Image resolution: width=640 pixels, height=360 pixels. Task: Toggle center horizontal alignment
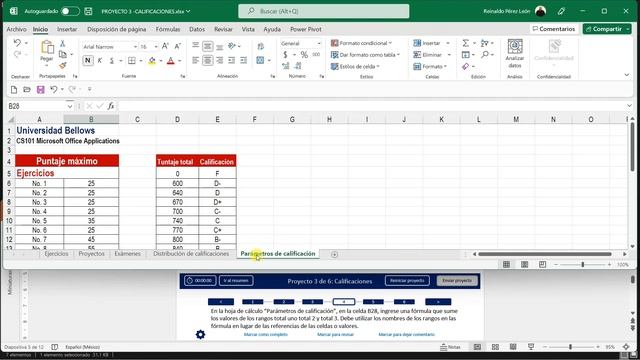tap(207, 60)
